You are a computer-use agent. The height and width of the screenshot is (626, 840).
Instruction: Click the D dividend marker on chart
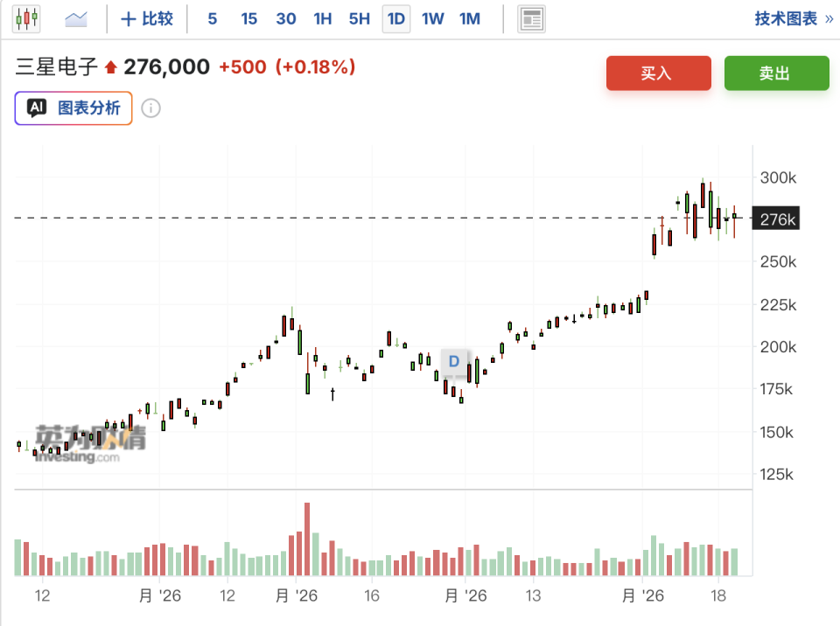pos(454,361)
